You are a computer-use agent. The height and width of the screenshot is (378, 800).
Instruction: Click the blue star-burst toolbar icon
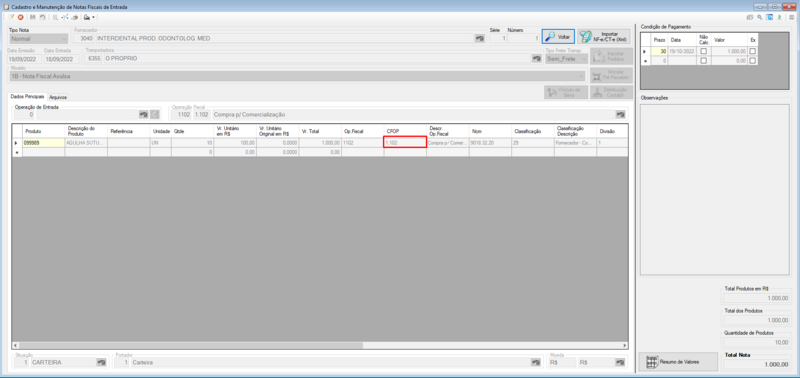coord(65,17)
